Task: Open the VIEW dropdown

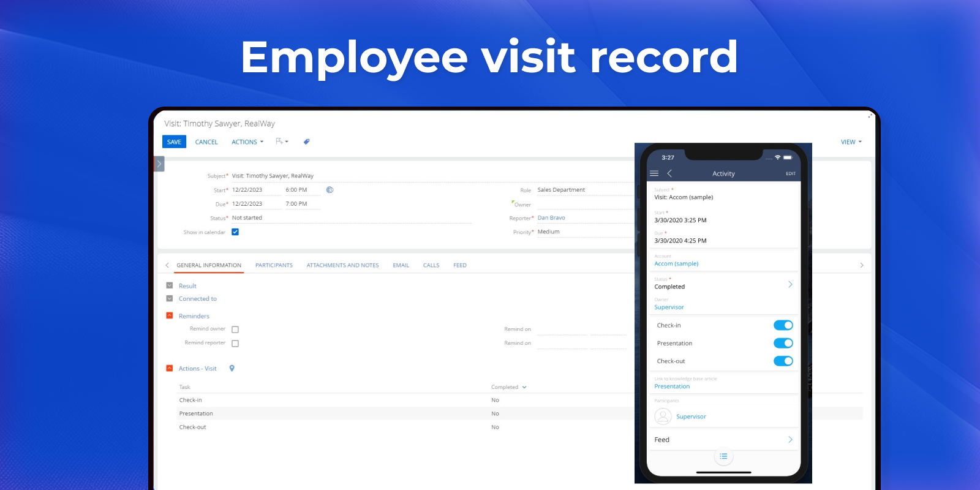Action: (851, 142)
